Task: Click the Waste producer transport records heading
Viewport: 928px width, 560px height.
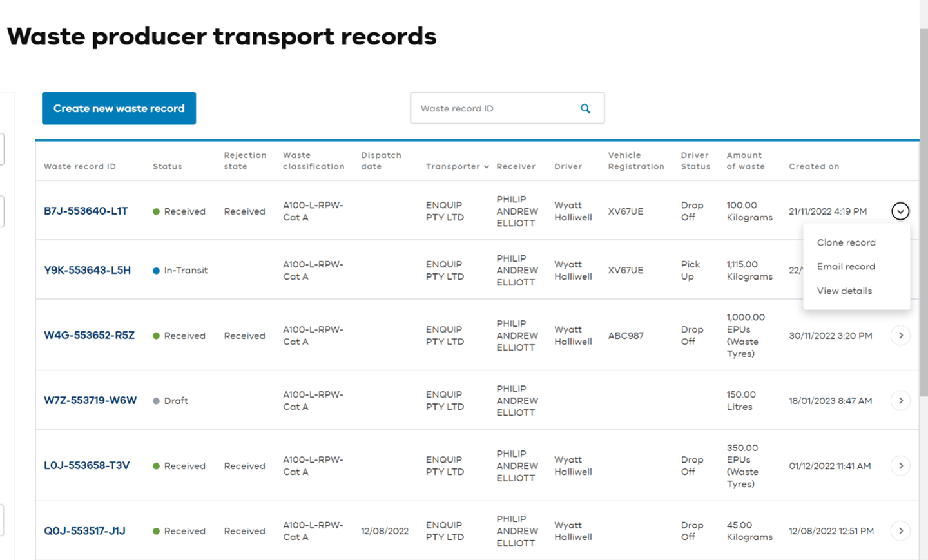Action: 222,37
